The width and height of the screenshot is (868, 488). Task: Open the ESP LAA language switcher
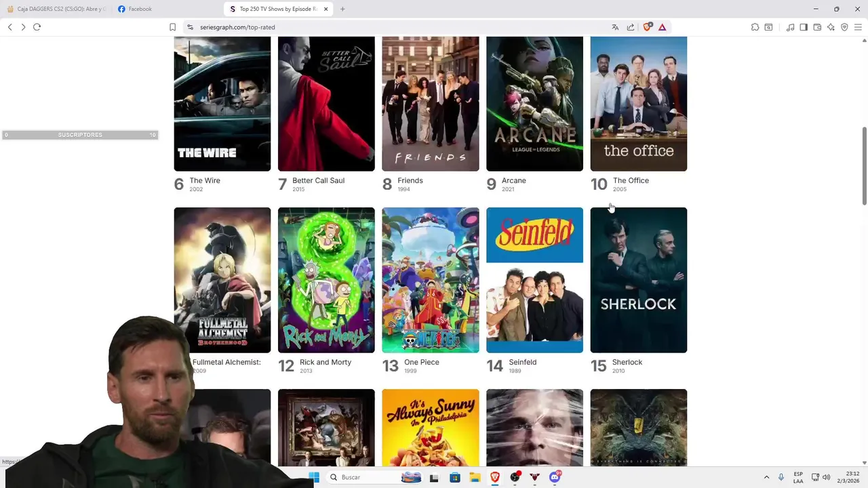tap(798, 477)
